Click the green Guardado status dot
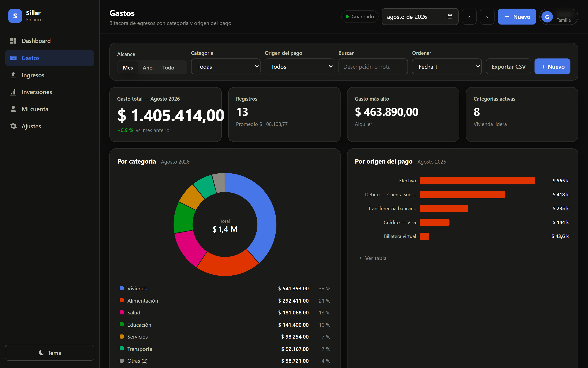The image size is (588, 368). (347, 17)
